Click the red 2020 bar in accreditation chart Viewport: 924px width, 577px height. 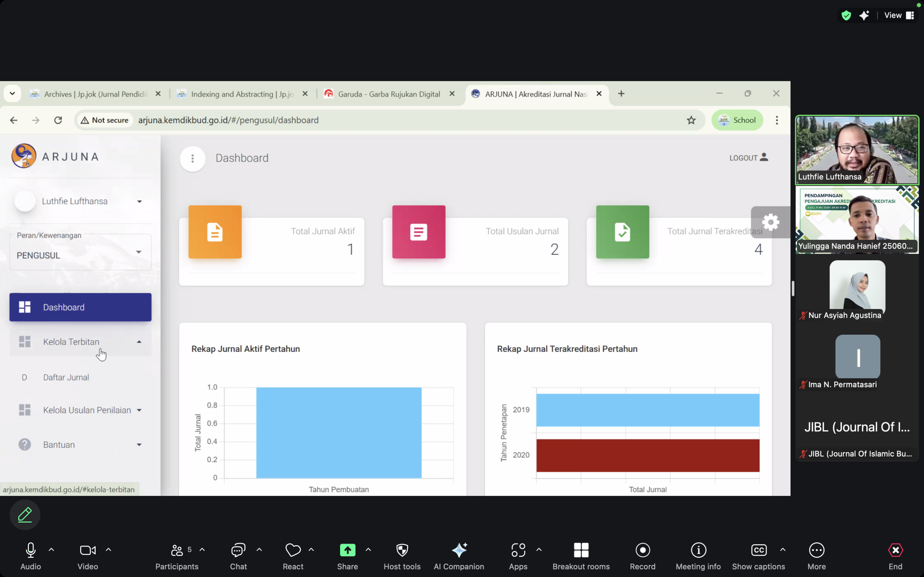coord(648,455)
